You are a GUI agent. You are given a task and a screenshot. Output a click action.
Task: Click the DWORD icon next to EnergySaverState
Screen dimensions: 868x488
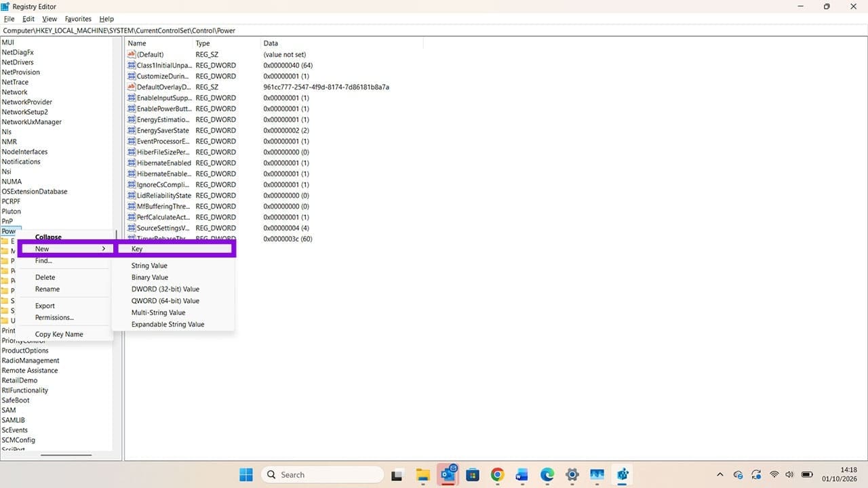132,130
